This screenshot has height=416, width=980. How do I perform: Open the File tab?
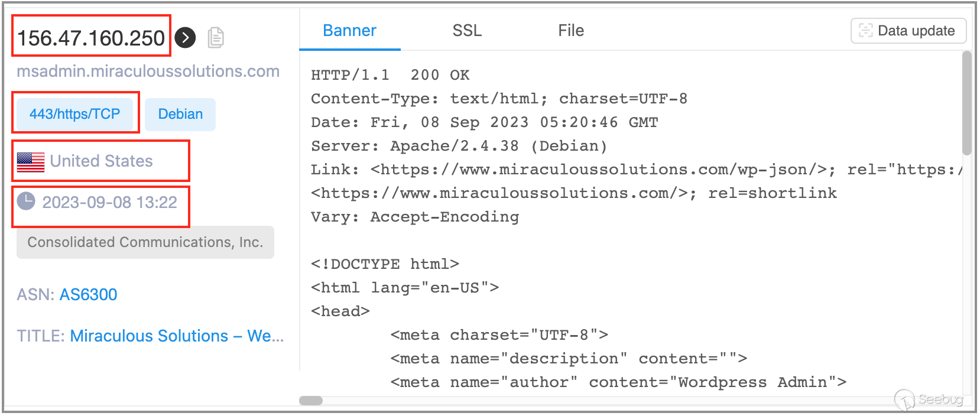(x=571, y=31)
